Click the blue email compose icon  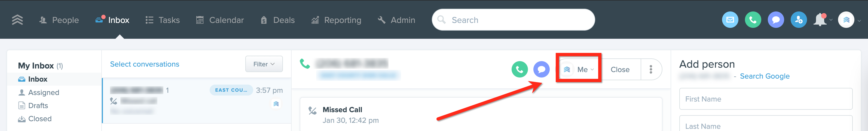click(x=730, y=20)
